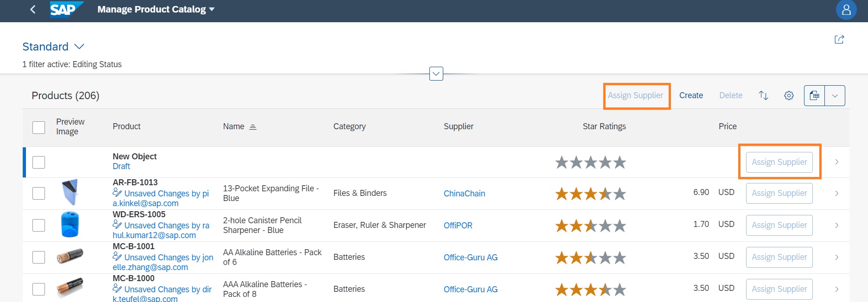Click star rating for WD-ERS-1005
Image resolution: width=868 pixels, height=302 pixels.
click(590, 226)
